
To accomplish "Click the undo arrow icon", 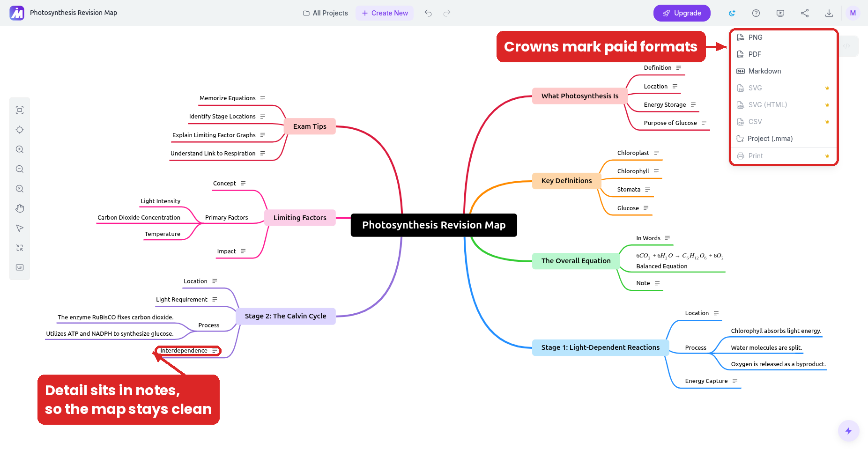I will 428,13.
